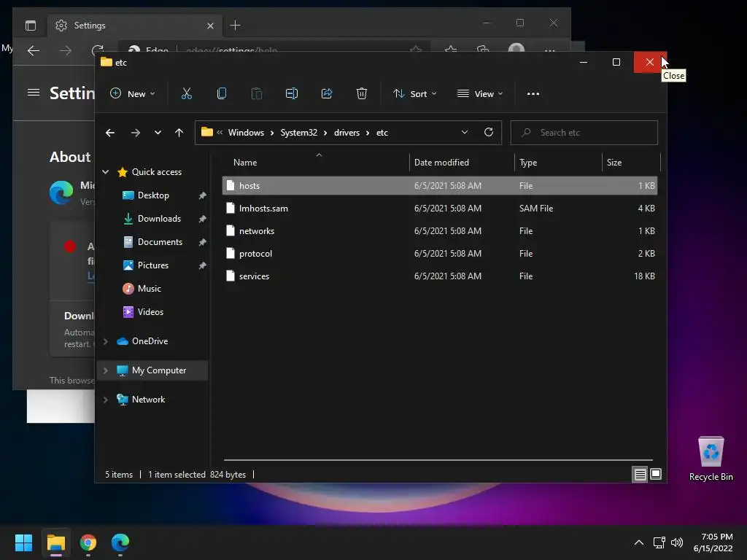
Task: Select the networks file
Action: [x=440, y=231]
